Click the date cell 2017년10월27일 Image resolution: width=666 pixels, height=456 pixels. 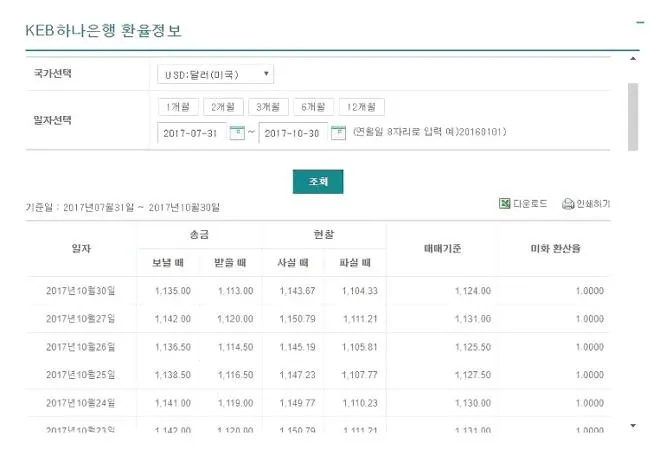(x=81, y=319)
